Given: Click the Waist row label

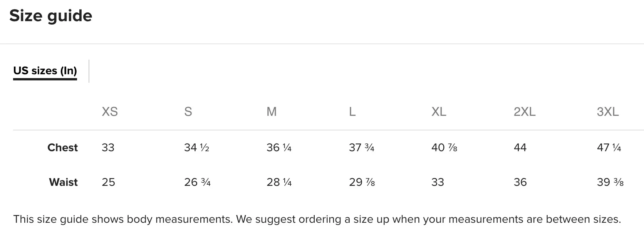Looking at the screenshot, I should [x=63, y=182].
